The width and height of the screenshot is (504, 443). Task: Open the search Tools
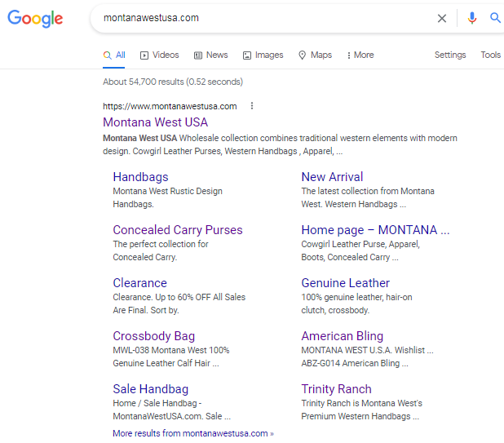[490, 55]
